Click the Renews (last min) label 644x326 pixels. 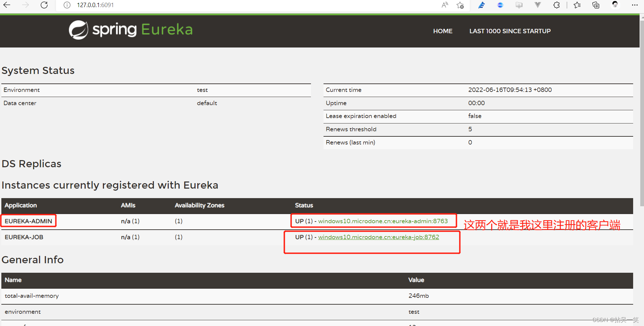(350, 142)
